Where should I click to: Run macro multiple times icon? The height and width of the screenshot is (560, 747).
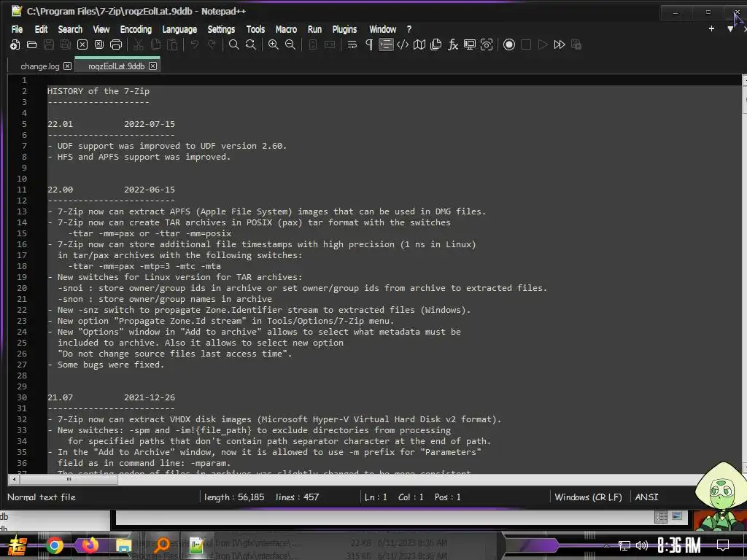(x=560, y=44)
